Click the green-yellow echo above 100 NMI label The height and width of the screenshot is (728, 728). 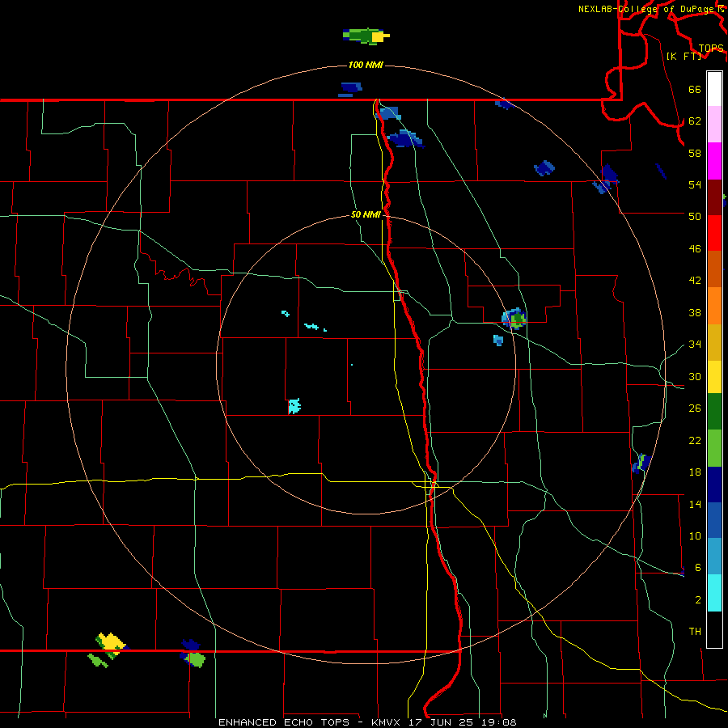[366, 36]
